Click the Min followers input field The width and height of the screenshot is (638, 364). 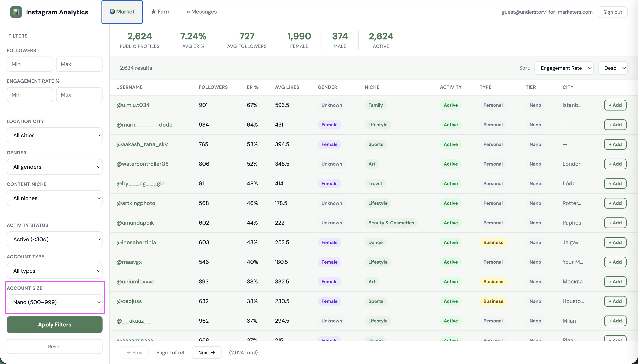[x=30, y=64]
